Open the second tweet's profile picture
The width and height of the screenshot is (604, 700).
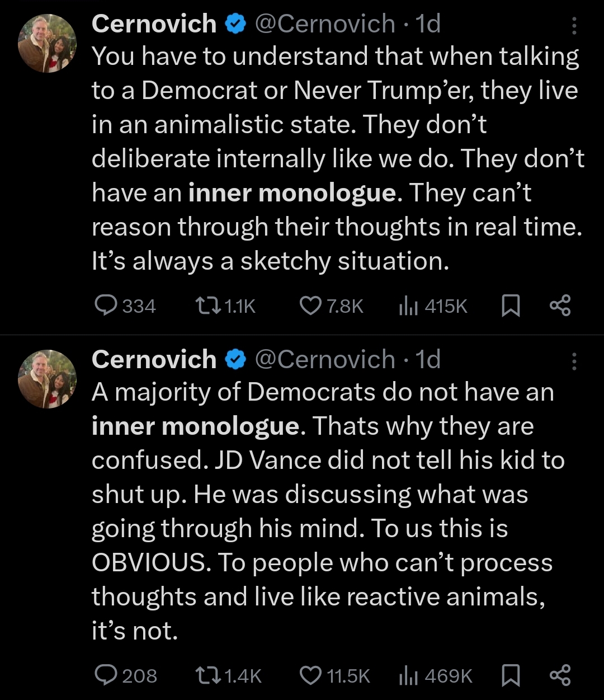tap(47, 379)
